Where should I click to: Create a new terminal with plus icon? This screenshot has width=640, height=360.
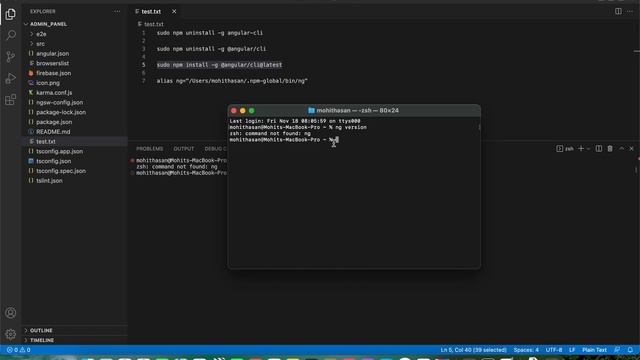[581, 149]
